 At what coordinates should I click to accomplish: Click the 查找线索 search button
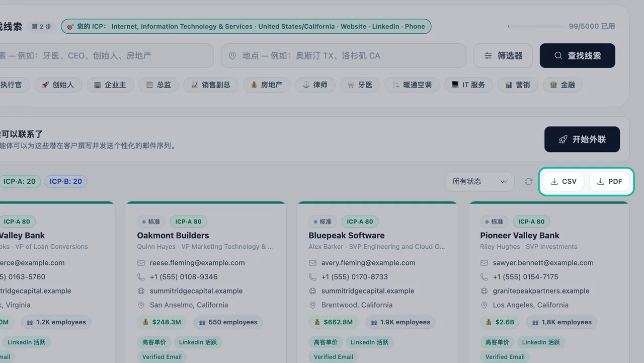[578, 55]
